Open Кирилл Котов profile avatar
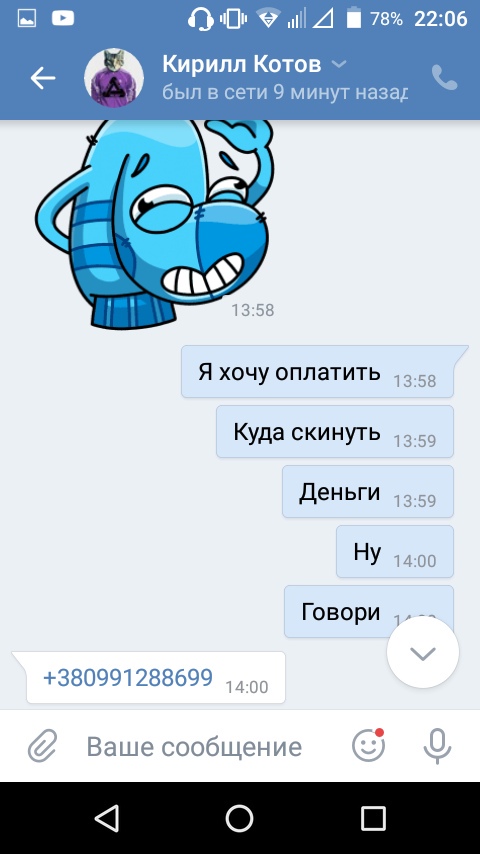 [x=114, y=77]
